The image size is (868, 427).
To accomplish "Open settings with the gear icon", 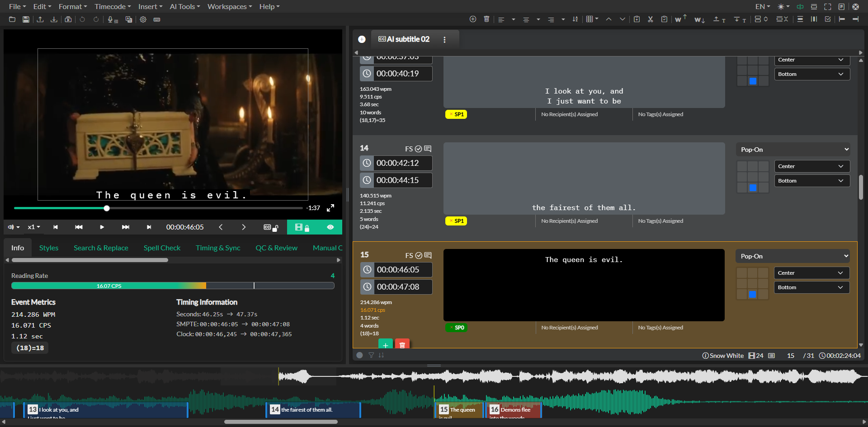I will [x=143, y=19].
